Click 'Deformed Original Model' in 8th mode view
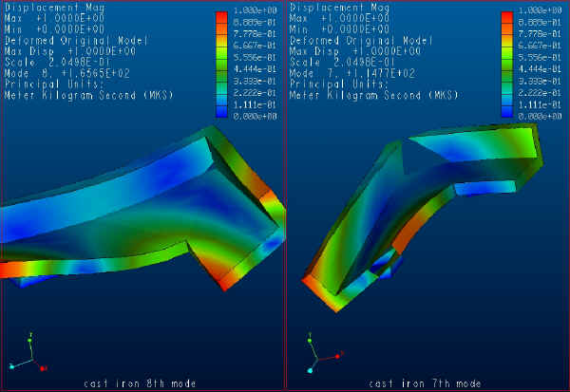This screenshot has height=392, width=570. tap(76, 40)
